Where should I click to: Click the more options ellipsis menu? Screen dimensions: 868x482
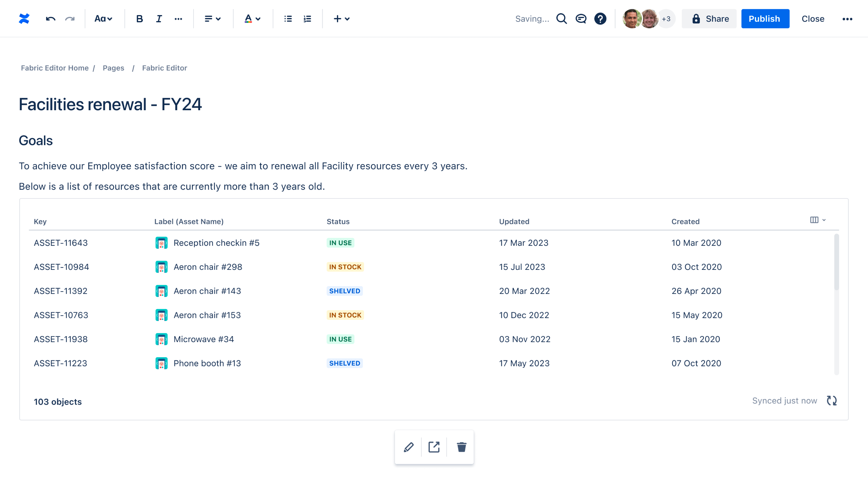tap(847, 18)
